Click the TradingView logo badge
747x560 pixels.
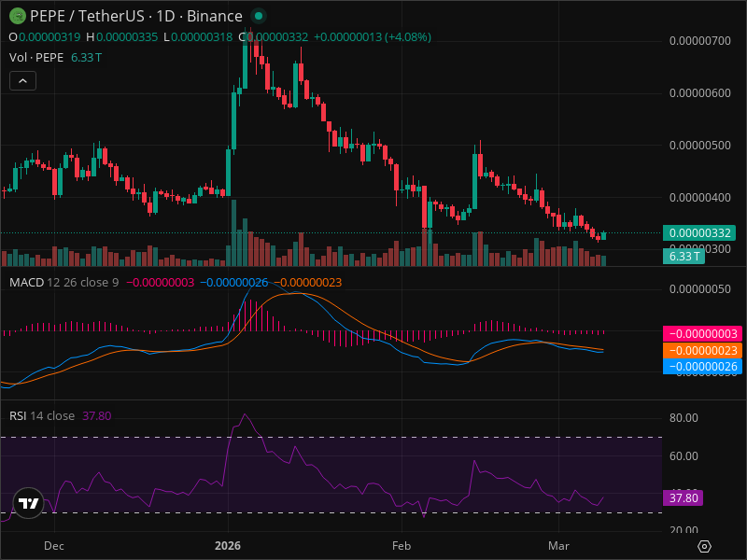(29, 503)
